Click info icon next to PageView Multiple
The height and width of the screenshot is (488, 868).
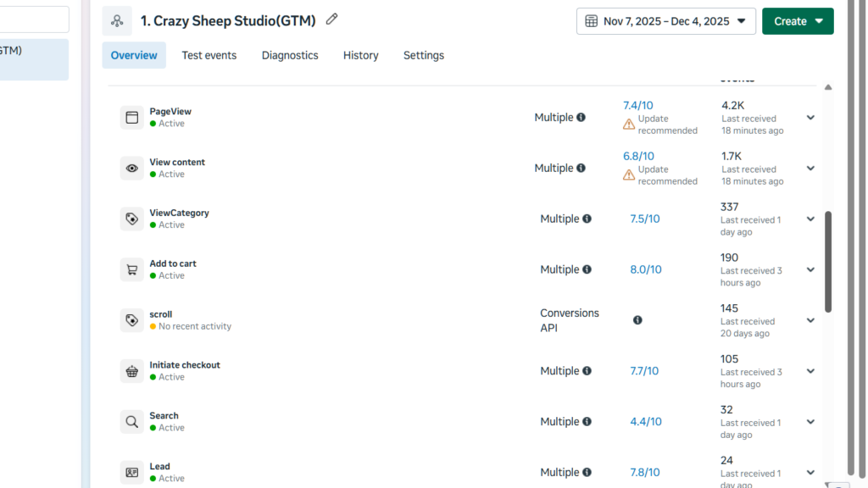tap(581, 118)
